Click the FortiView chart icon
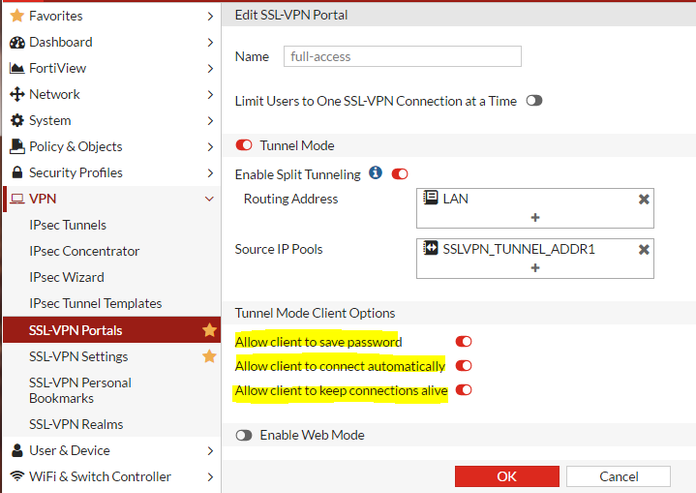This screenshot has height=493, width=696. tap(17, 68)
